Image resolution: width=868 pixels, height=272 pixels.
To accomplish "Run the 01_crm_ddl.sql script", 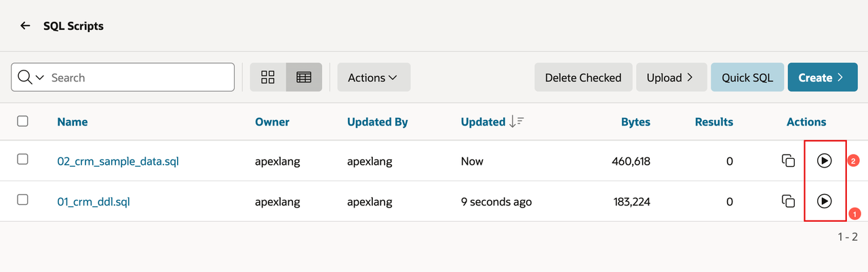I will [824, 201].
